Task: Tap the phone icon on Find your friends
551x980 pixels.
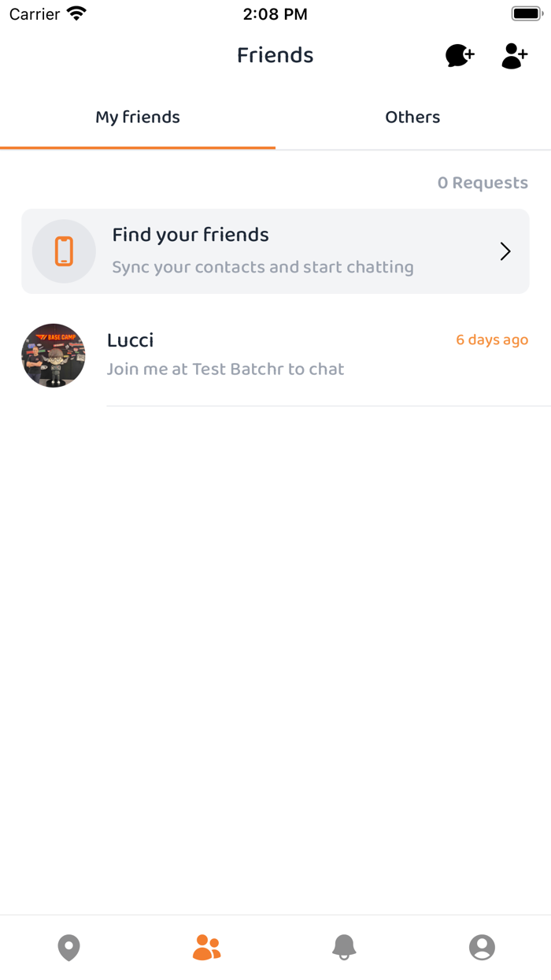Action: (64, 251)
